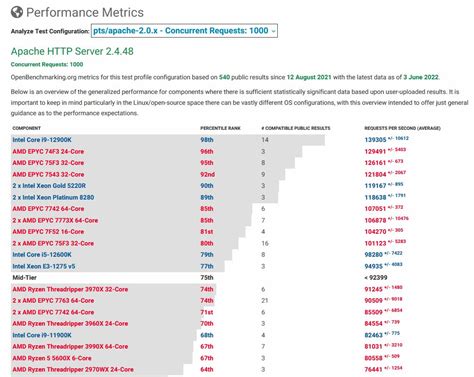The image size is (474, 377).
Task: Select 2 x AMD EPYC 7773X 64-Core
Action: [55, 220]
